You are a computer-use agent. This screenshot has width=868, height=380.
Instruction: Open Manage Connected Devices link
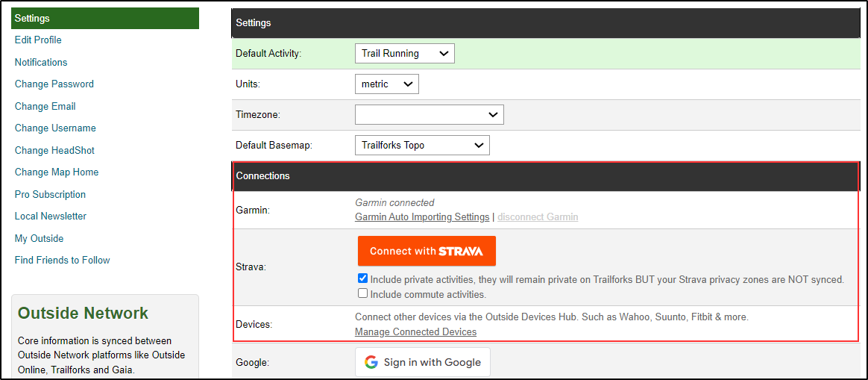(x=415, y=332)
